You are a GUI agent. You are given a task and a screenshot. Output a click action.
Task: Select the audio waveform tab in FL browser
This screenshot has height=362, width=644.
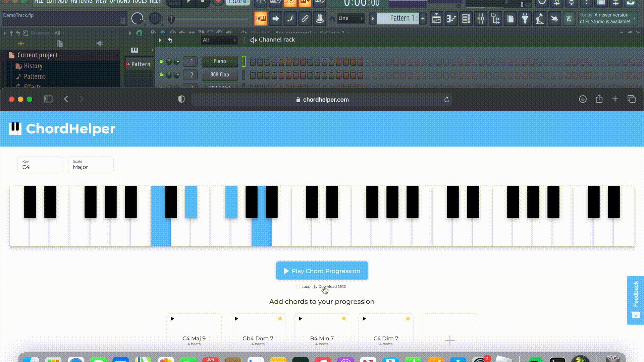[21, 44]
